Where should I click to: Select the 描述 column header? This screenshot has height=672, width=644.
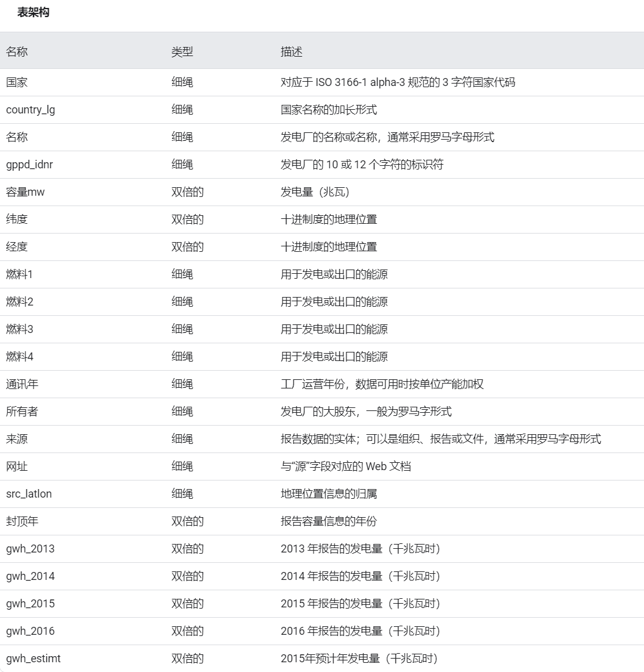click(287, 52)
